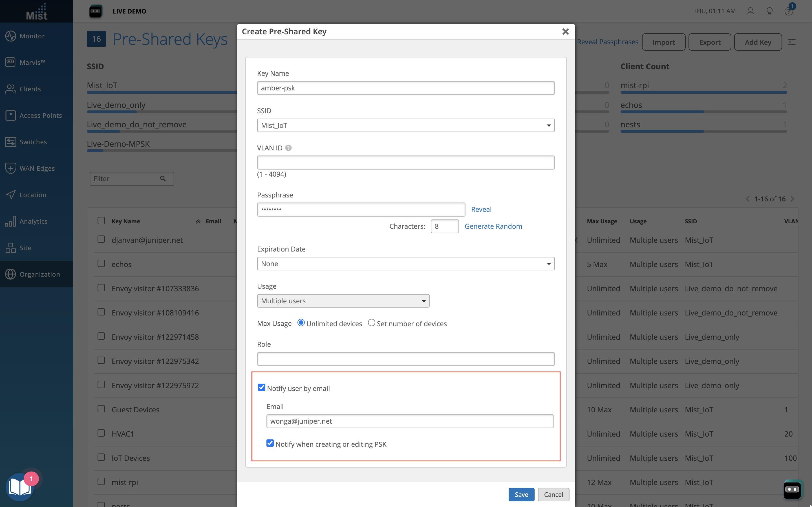Go to Access Points in sidebar
The height and width of the screenshot is (507, 812).
pyautogui.click(x=41, y=115)
